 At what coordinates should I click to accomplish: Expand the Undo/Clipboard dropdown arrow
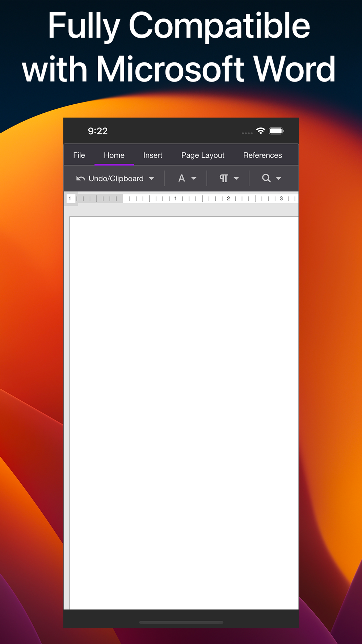(x=151, y=179)
